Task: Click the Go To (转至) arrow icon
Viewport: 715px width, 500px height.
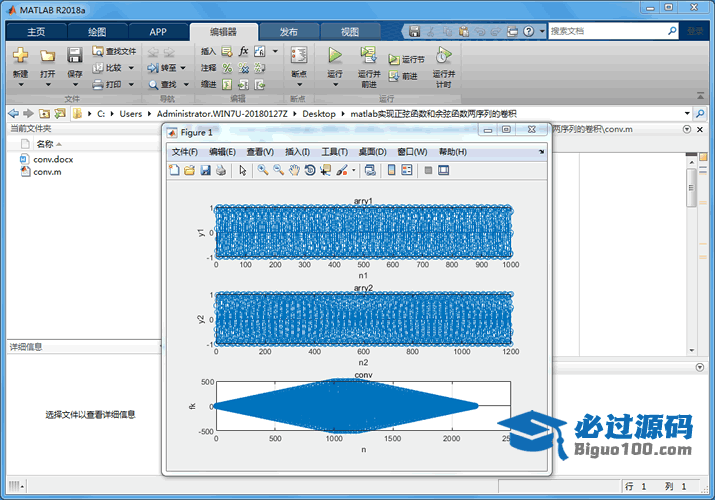Action: 153,68
